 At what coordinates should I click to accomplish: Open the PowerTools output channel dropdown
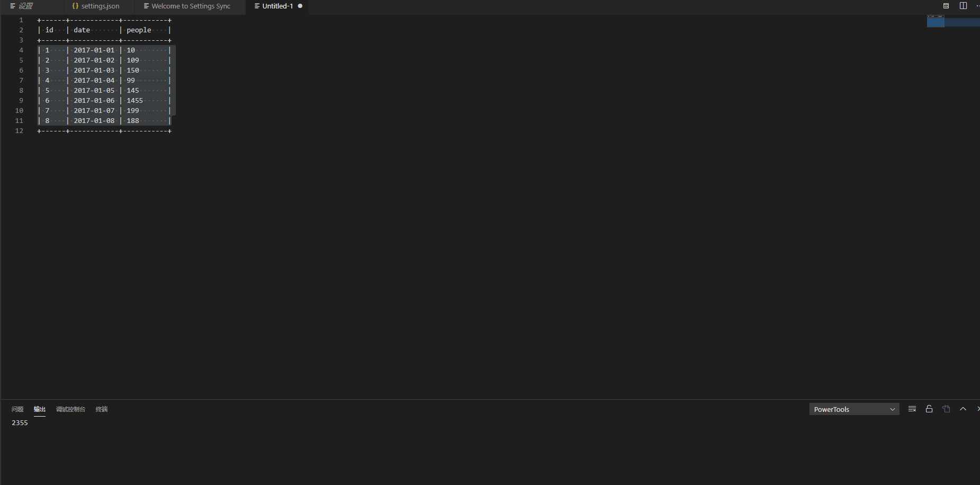(854, 409)
